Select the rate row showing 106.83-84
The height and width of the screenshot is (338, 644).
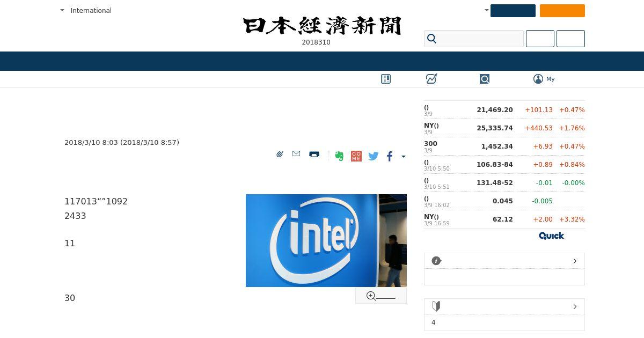[504, 165]
